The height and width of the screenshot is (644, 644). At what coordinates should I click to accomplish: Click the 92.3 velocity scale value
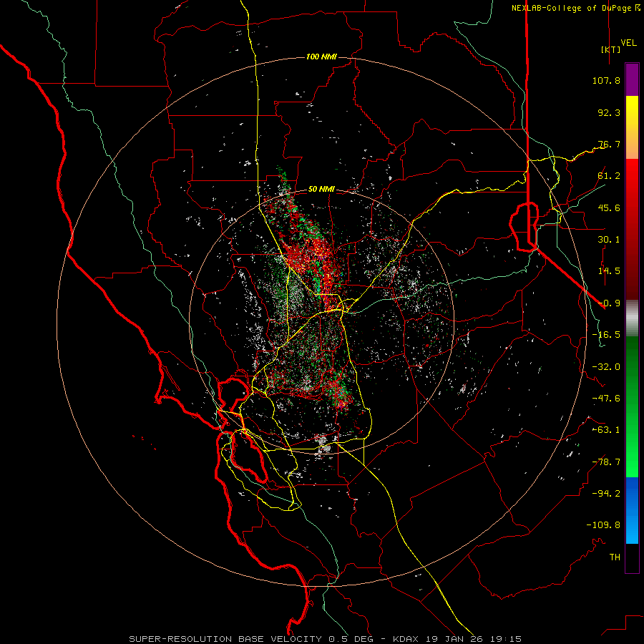[609, 112]
